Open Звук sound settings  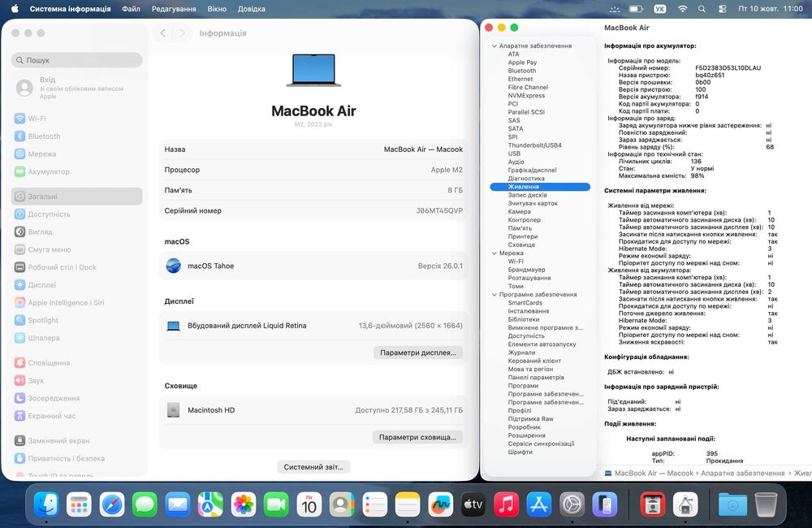tap(76, 380)
